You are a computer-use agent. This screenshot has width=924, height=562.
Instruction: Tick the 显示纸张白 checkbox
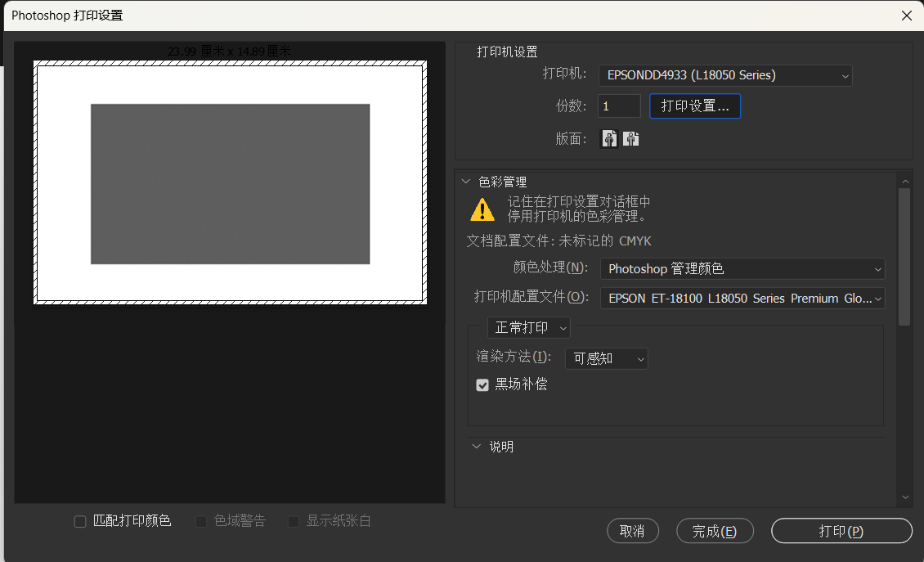click(x=294, y=521)
